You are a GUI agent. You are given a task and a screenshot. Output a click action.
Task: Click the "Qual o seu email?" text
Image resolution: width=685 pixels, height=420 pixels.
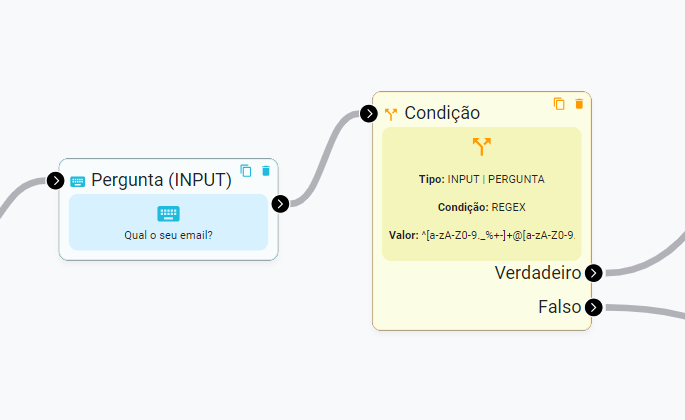click(168, 236)
